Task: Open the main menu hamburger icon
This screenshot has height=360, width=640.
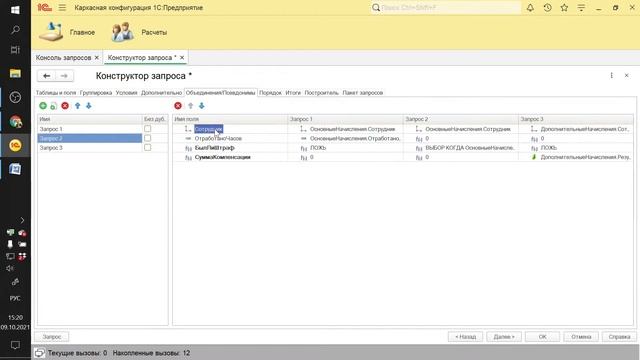Action: pos(62,7)
